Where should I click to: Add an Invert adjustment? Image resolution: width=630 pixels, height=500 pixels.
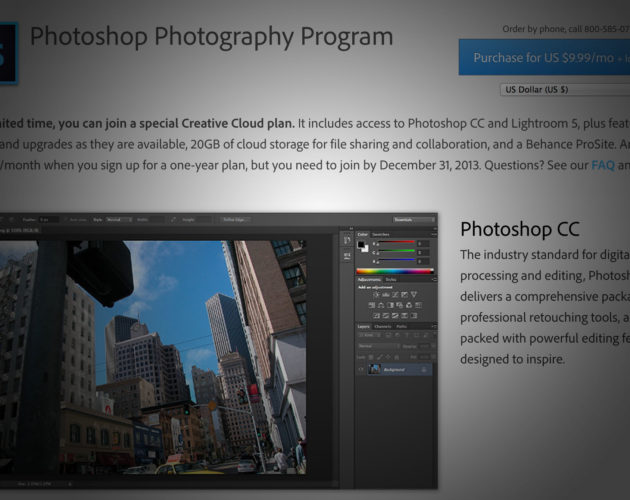[x=376, y=316]
